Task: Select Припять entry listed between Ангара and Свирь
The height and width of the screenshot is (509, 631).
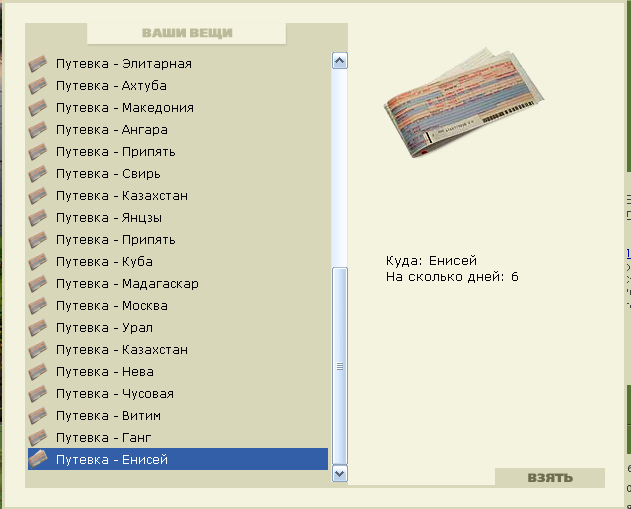Action: pos(178,152)
